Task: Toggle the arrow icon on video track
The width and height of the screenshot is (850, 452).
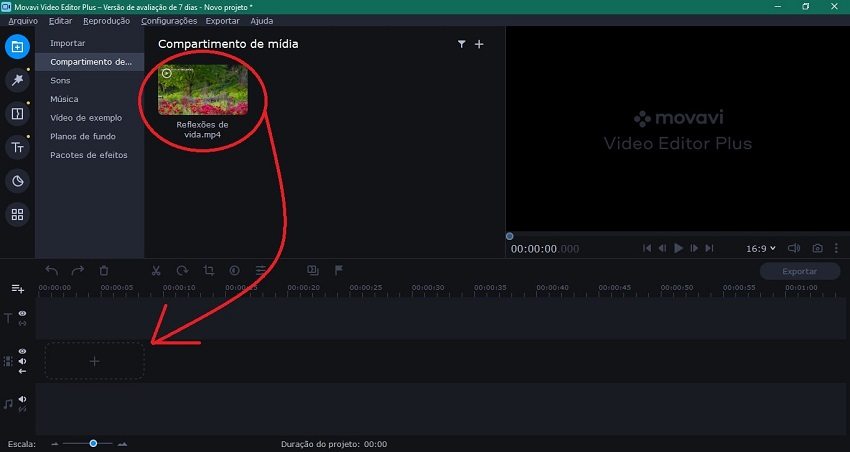Action: pyautogui.click(x=22, y=371)
